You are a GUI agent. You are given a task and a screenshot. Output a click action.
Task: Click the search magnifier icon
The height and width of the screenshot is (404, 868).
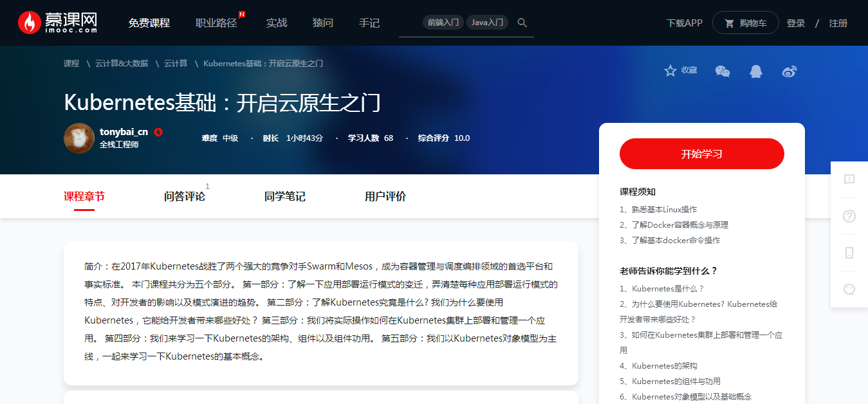pos(522,23)
